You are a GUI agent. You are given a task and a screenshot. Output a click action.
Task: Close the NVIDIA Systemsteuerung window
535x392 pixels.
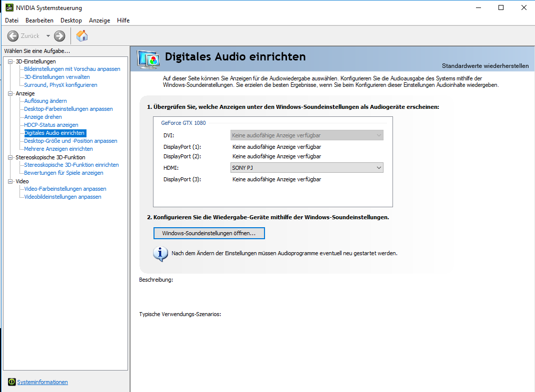point(523,7)
